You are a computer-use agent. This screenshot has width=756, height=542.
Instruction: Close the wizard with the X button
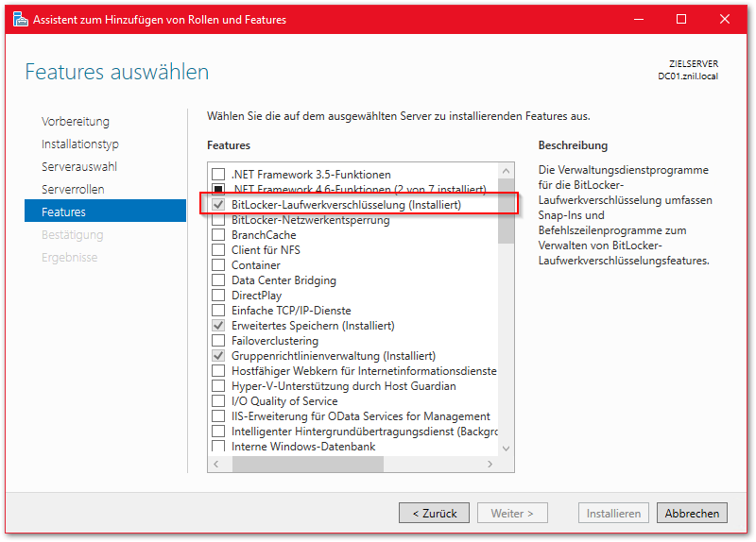tap(724, 19)
